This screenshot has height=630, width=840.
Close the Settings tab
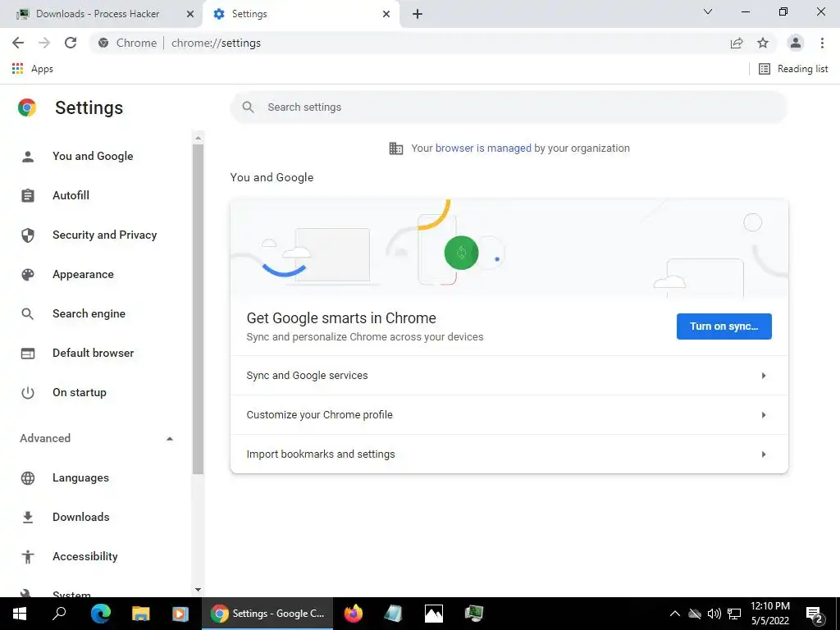[386, 14]
